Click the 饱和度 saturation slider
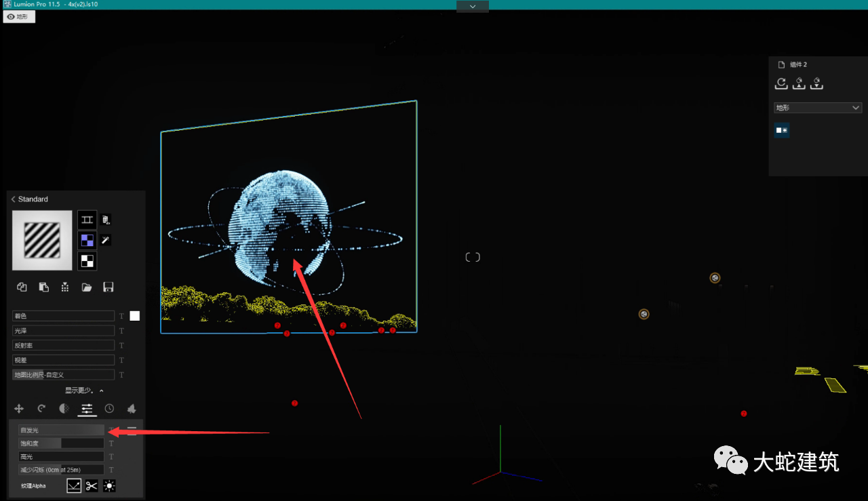The height and width of the screenshot is (501, 868). [62, 443]
